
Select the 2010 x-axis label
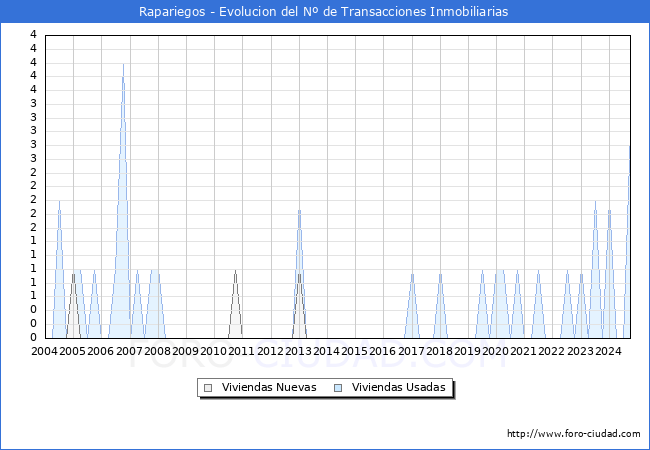tap(213, 351)
